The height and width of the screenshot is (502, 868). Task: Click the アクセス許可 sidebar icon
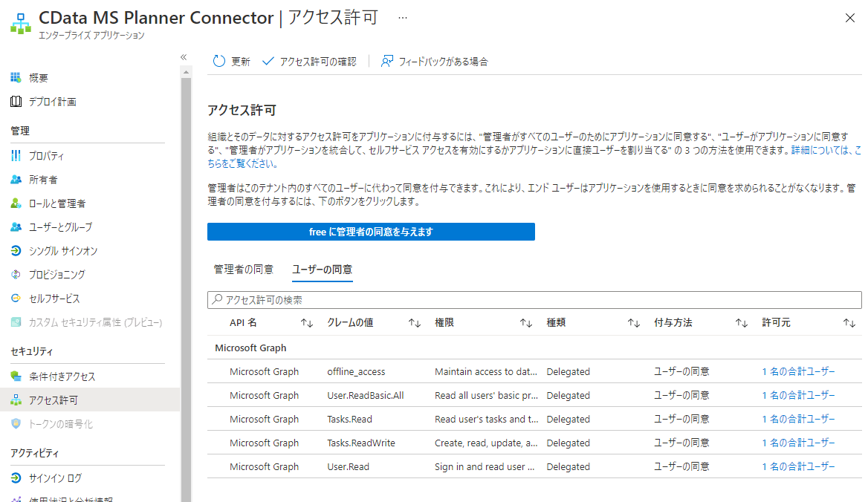coord(16,400)
